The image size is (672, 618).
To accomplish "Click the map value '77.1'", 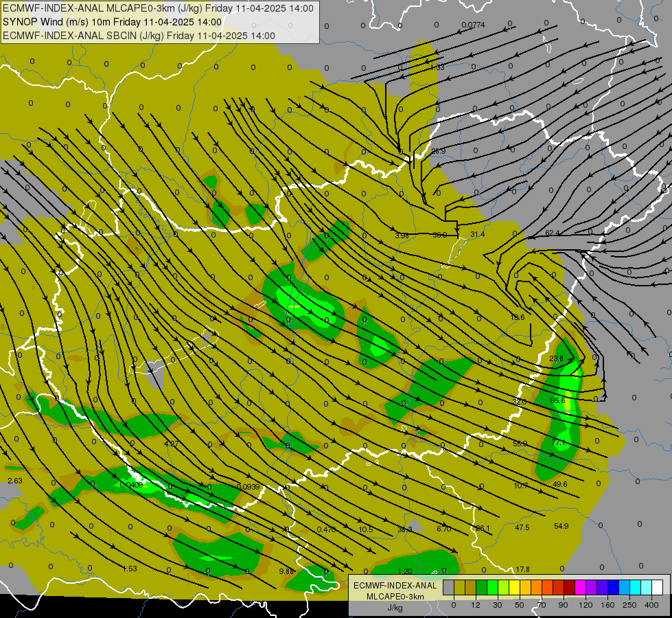I will click(x=559, y=443).
